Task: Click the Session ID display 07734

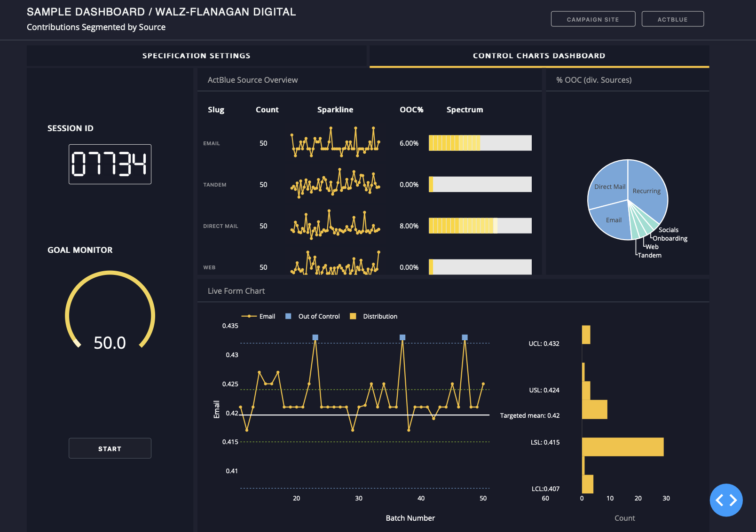Action: coord(110,164)
